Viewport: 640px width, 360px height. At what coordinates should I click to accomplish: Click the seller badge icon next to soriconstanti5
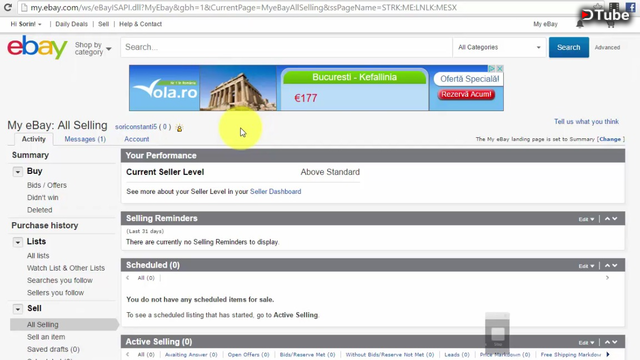[x=179, y=128]
